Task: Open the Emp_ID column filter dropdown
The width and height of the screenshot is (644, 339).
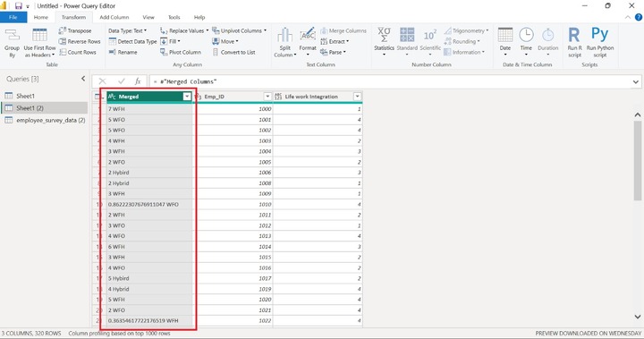Action: [267, 97]
